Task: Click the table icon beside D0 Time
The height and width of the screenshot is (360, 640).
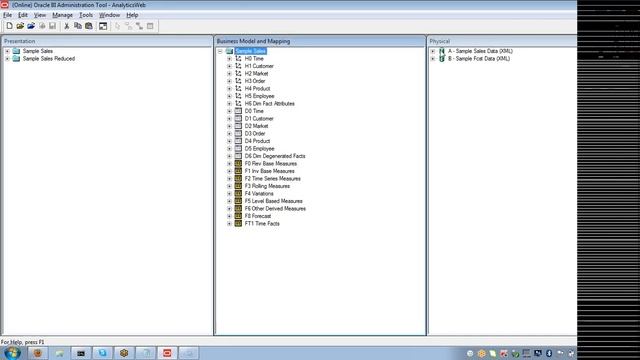Action: coord(238,111)
